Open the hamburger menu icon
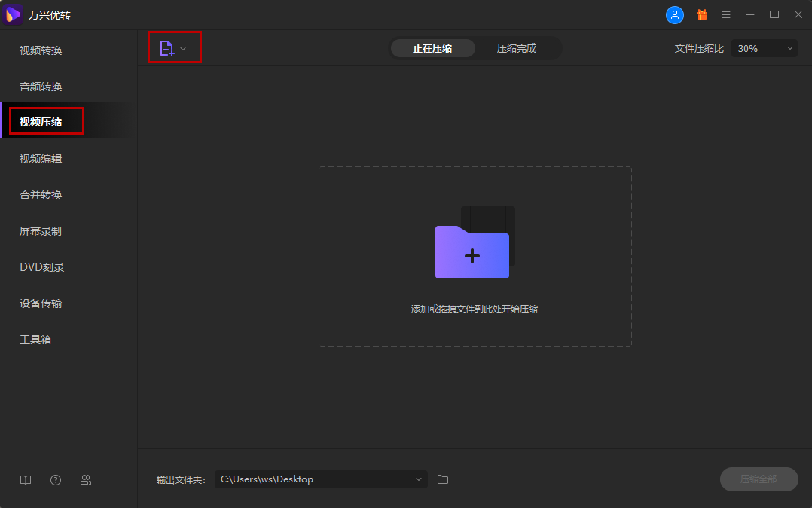 click(726, 15)
